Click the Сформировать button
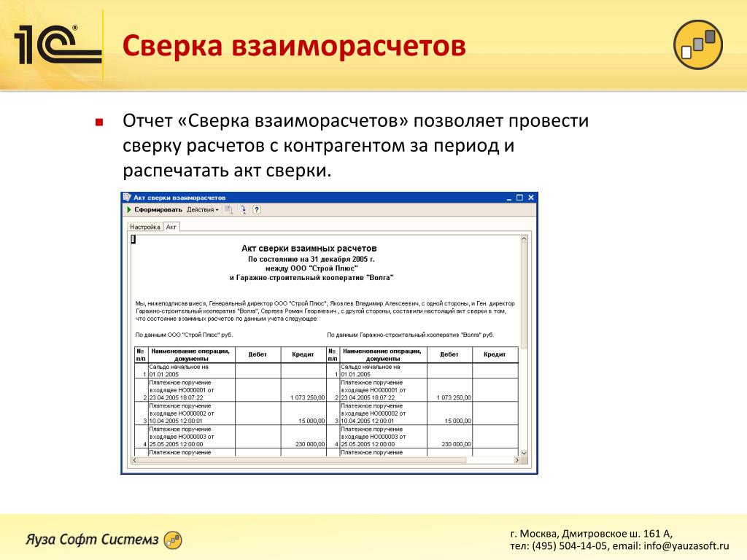Image resolution: width=747 pixels, height=560 pixels. pos(155,209)
